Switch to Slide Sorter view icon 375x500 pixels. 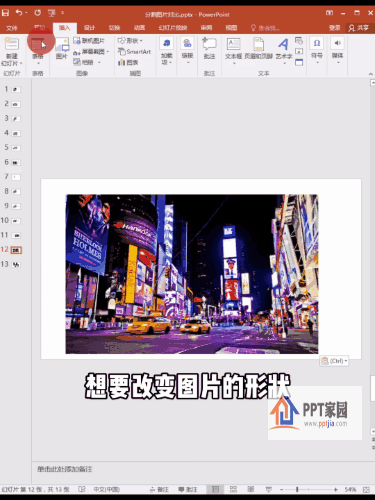[x=233, y=489]
